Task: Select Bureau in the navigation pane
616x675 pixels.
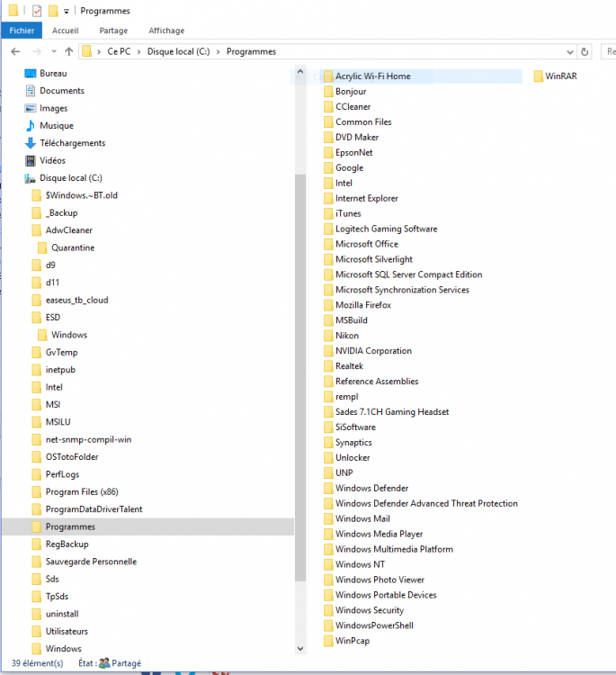Action: click(x=53, y=74)
